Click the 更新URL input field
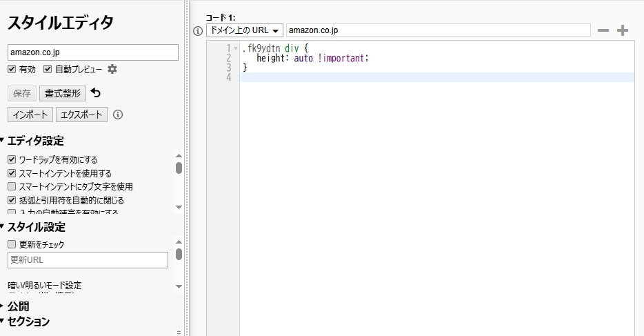 pos(88,260)
